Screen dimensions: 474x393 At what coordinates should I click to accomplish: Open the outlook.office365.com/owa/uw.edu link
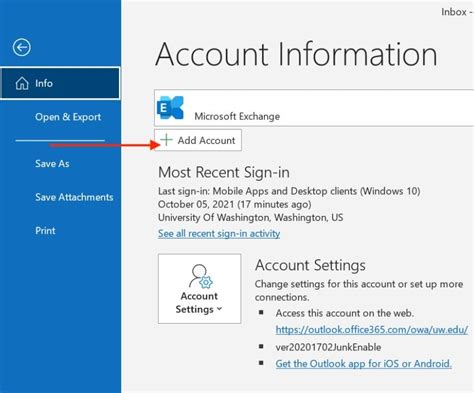(x=372, y=330)
